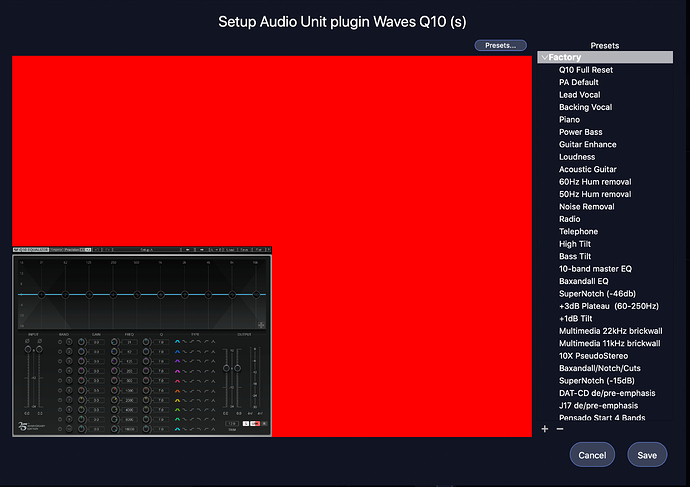Click the 8k band marker on EQ graph
The image size is (690, 487).
pyautogui.click(x=232, y=295)
